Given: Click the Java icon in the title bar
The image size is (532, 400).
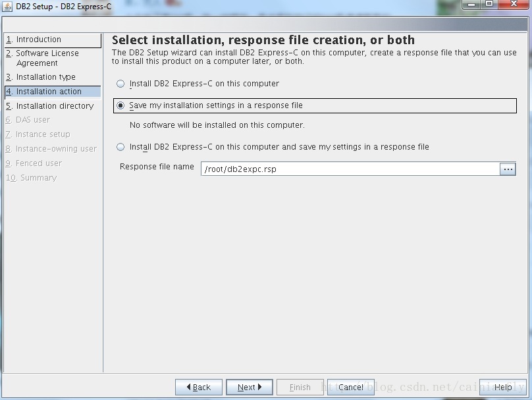Looking at the screenshot, I should pos(7,7).
